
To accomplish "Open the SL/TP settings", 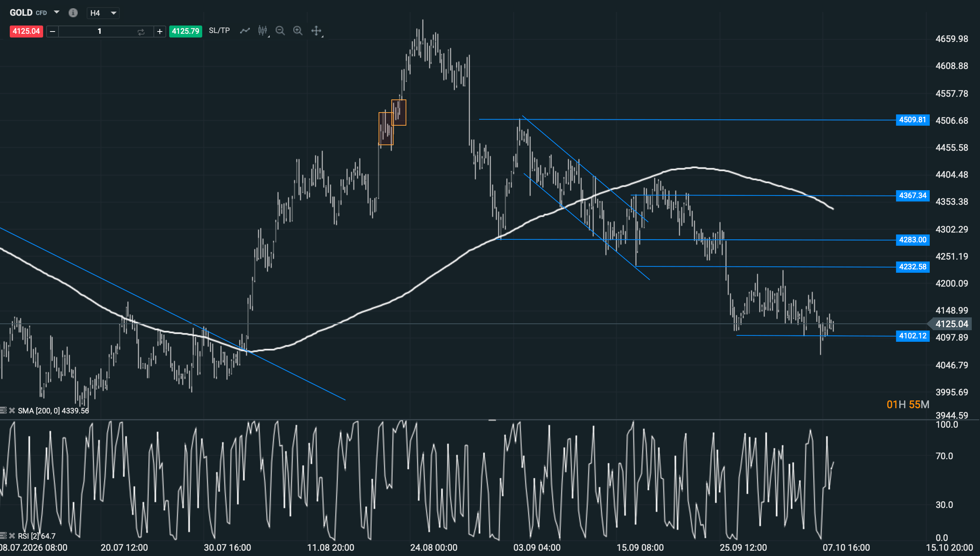I will [219, 30].
